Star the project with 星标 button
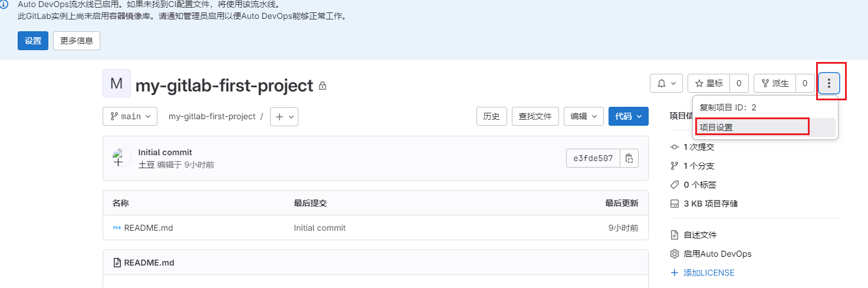The image size is (868, 288). (x=709, y=83)
